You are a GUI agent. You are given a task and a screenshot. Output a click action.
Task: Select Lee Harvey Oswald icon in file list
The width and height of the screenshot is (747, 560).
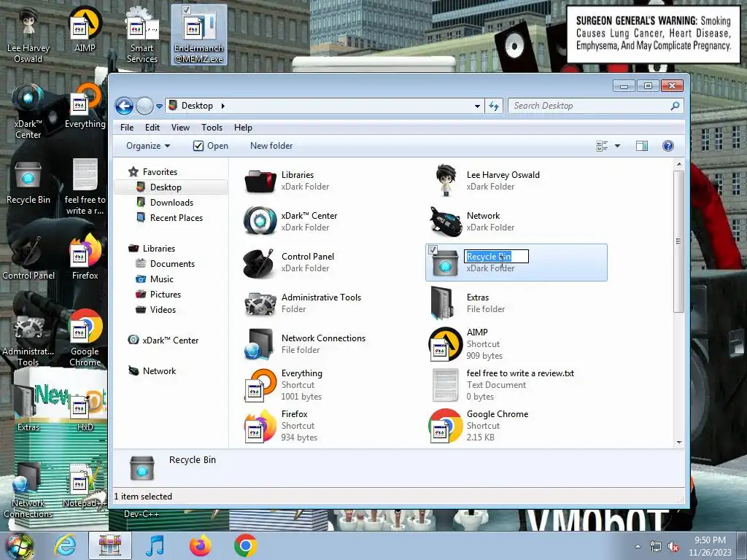point(446,181)
